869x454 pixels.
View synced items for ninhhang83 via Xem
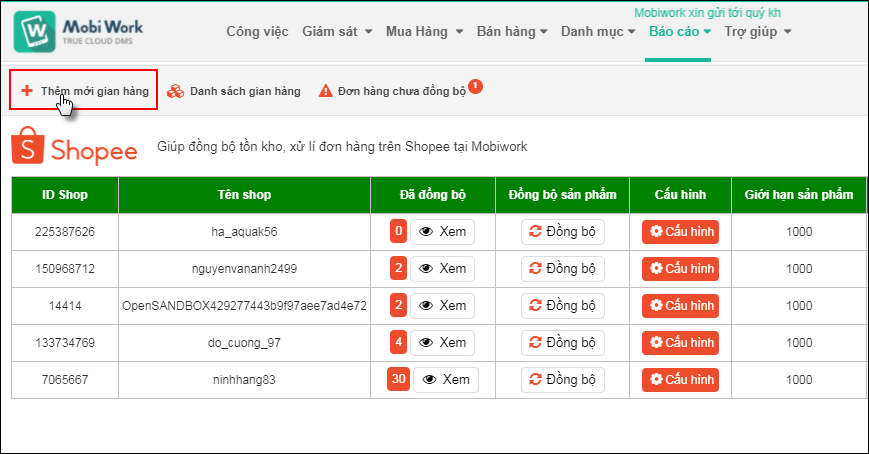pos(446,380)
